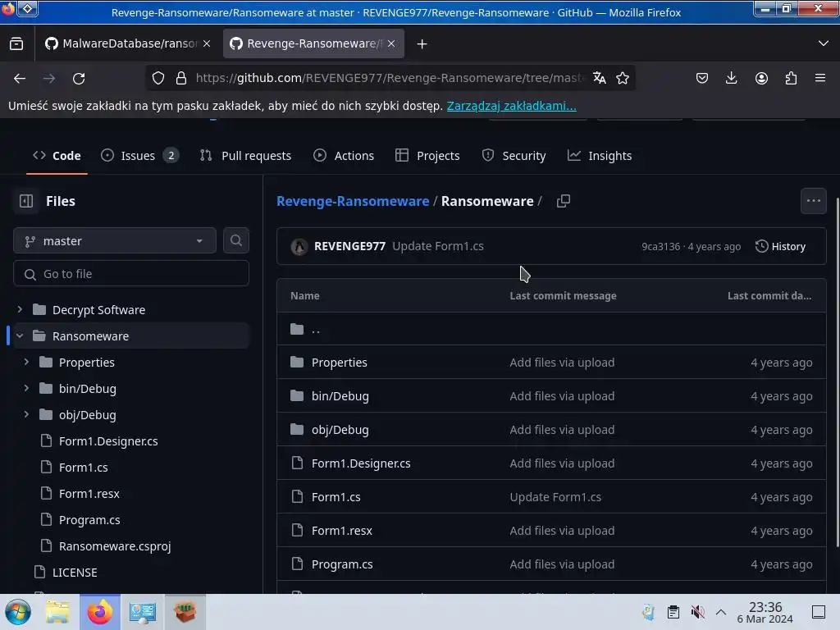Open the tracking protection shield icon
The height and width of the screenshot is (630, 840).
(158, 78)
